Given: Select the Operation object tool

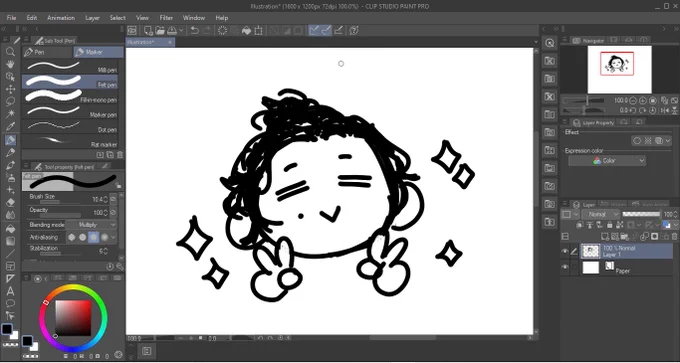Looking at the screenshot, I should point(10,77).
